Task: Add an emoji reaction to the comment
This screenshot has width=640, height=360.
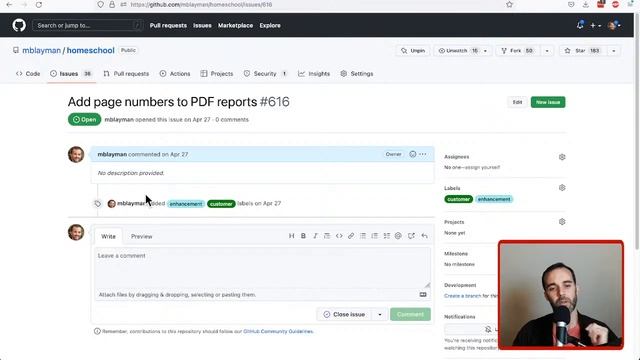Action: pos(413,154)
